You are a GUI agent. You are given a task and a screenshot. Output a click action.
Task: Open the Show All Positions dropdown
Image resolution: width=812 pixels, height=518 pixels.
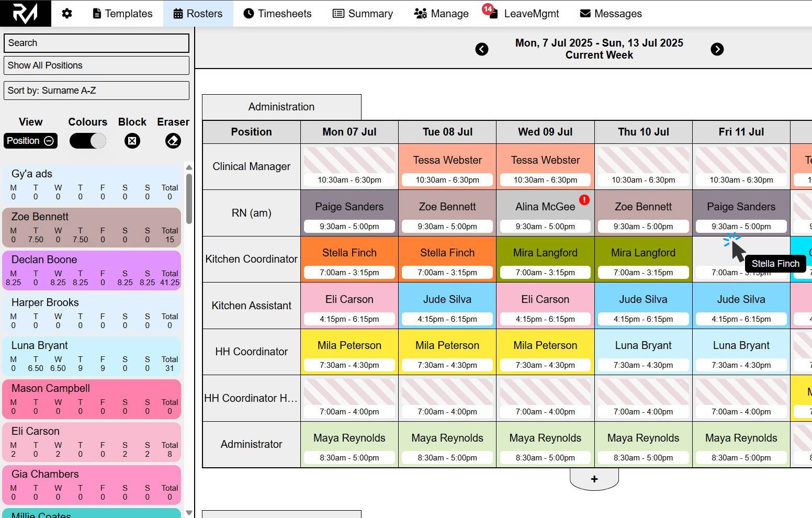96,65
